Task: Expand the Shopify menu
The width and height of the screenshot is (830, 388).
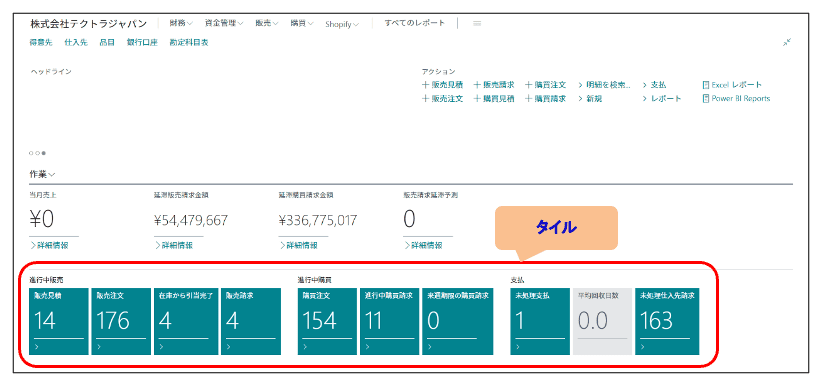Action: tap(342, 24)
